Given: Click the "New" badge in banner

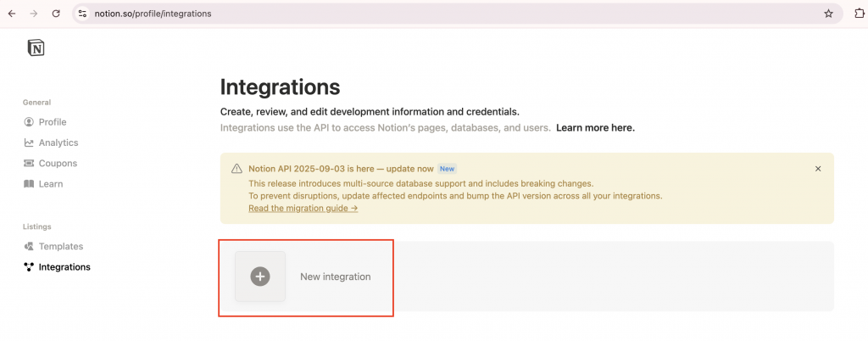Looking at the screenshot, I should (x=448, y=169).
